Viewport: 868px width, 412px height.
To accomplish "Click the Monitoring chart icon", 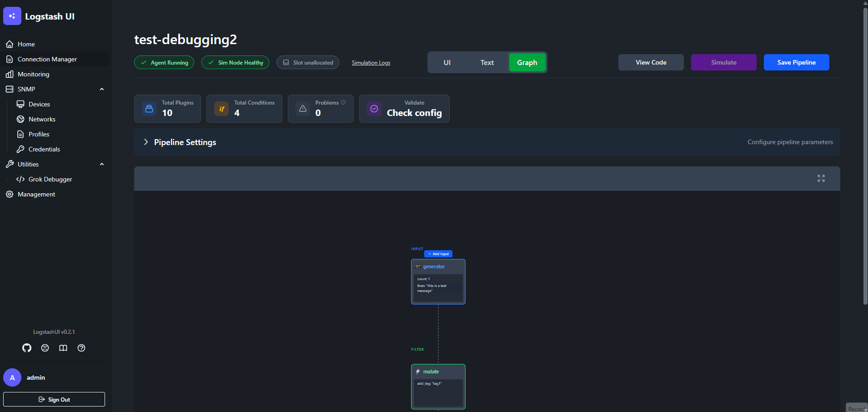I will 10,74.
